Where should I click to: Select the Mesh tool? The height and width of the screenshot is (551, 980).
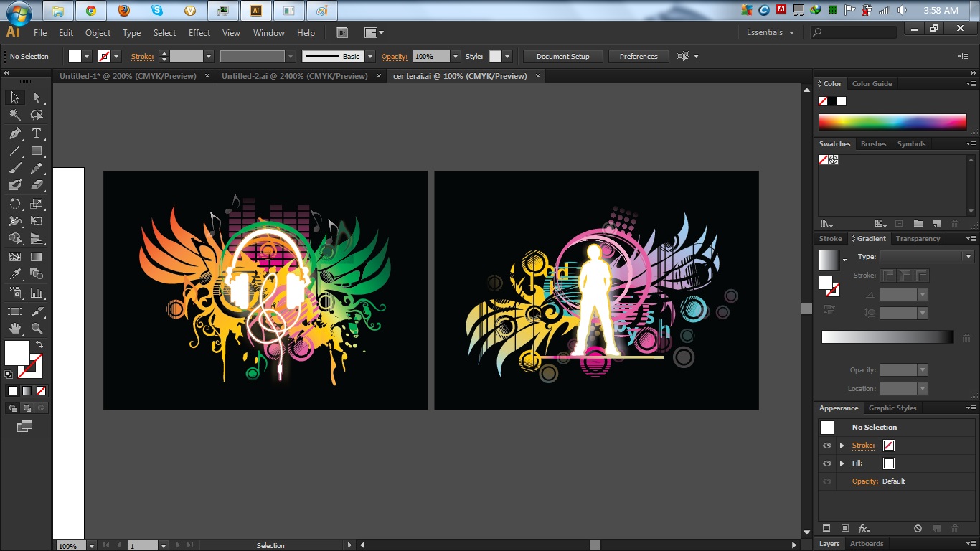click(x=14, y=257)
